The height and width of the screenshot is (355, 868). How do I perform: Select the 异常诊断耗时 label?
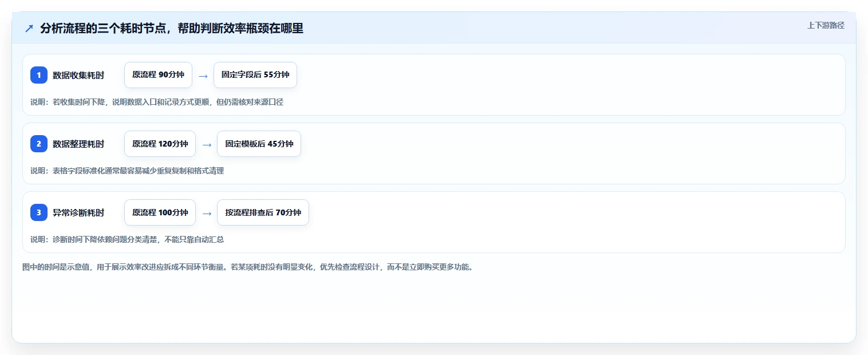pos(78,212)
